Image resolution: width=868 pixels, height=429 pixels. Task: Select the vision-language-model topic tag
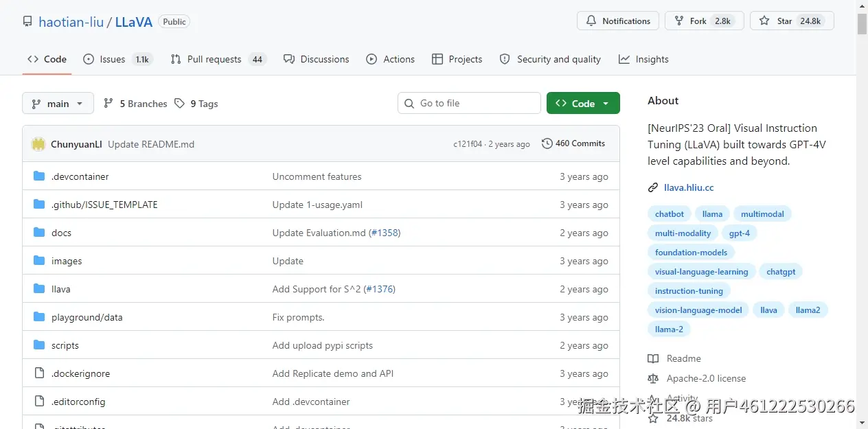[698, 310]
